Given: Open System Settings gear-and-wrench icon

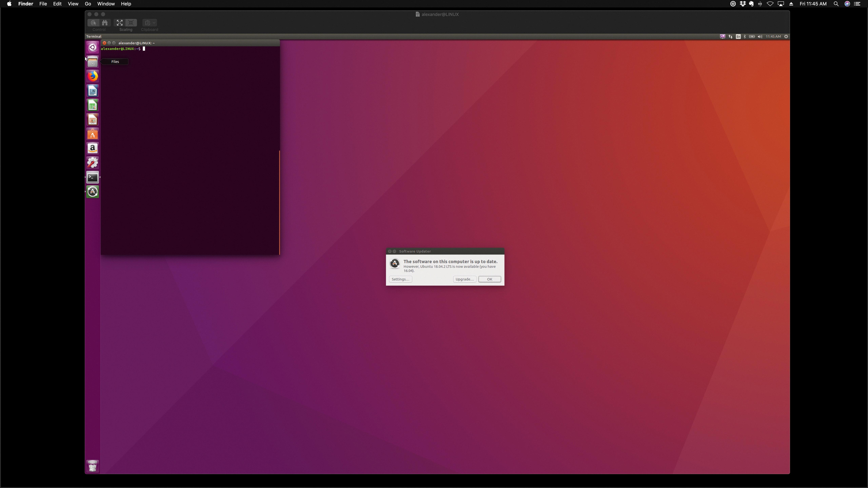Looking at the screenshot, I should [x=92, y=163].
